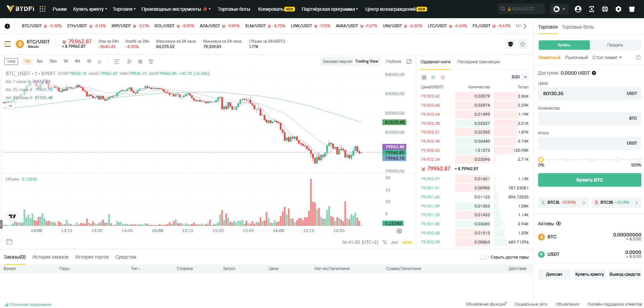
Task: Toggle visibility of assets with the eye icon
Action: click(559, 224)
